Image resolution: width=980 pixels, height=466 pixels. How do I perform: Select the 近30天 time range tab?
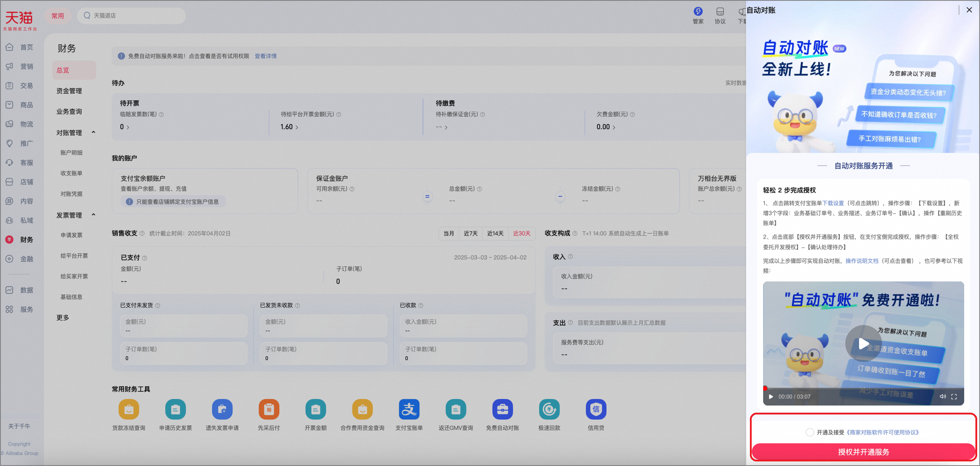tap(522, 233)
